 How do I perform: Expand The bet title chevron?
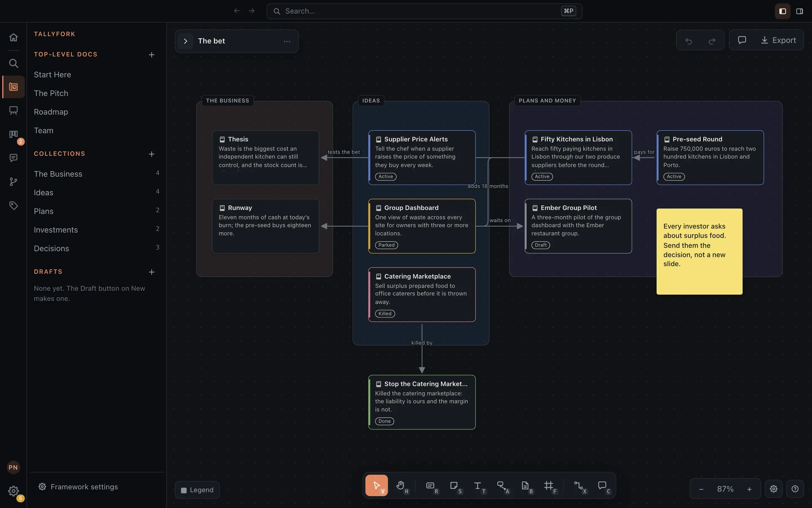click(x=185, y=41)
